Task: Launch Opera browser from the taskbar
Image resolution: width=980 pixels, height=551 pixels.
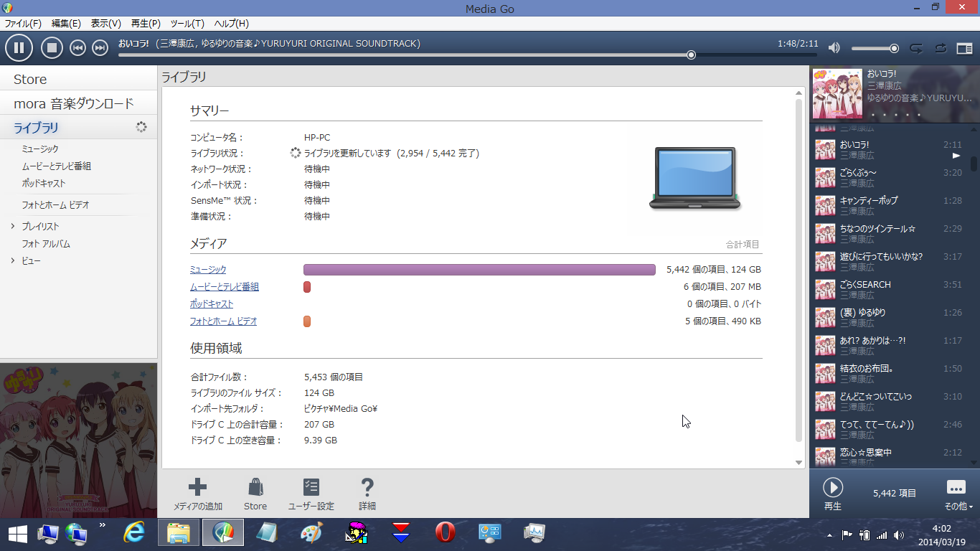Action: (446, 533)
